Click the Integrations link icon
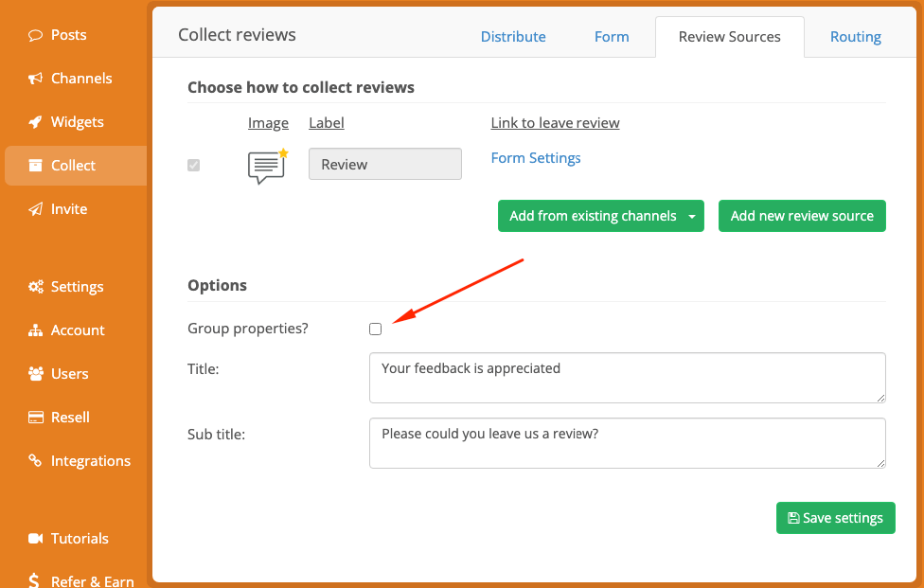 pyautogui.click(x=35, y=461)
